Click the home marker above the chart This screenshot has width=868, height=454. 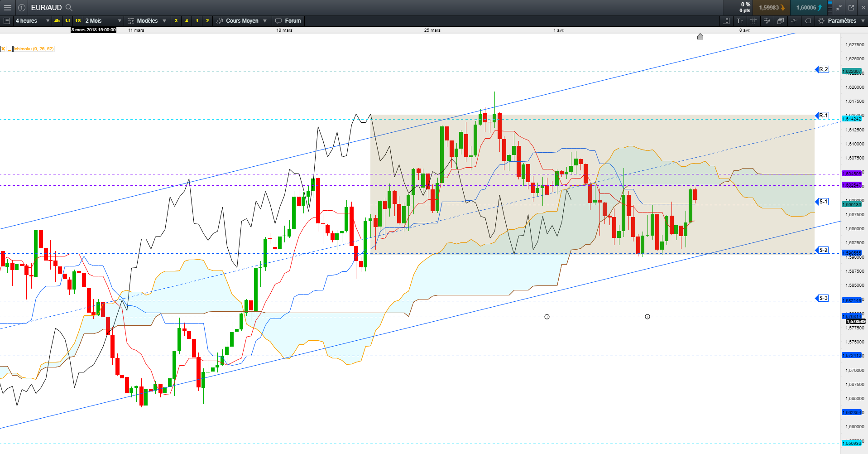[700, 36]
